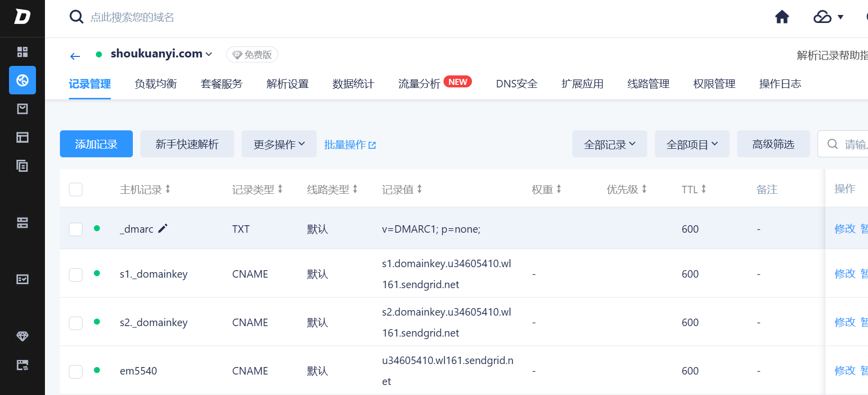Screen dimensions: 868x395
Task: Click the back arrow beside domain name
Action: pyautogui.click(x=75, y=56)
